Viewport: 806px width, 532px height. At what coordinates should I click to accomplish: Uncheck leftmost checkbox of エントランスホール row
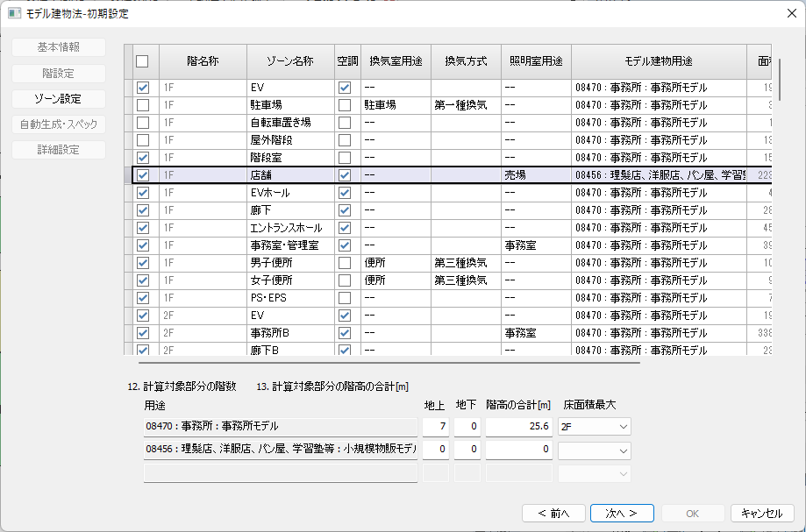(143, 228)
